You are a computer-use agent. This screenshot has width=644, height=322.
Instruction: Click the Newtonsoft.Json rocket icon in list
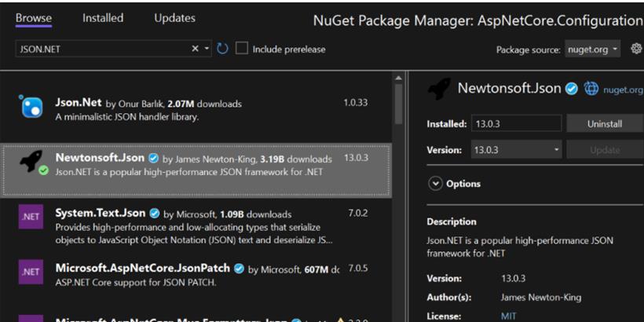tap(33, 162)
